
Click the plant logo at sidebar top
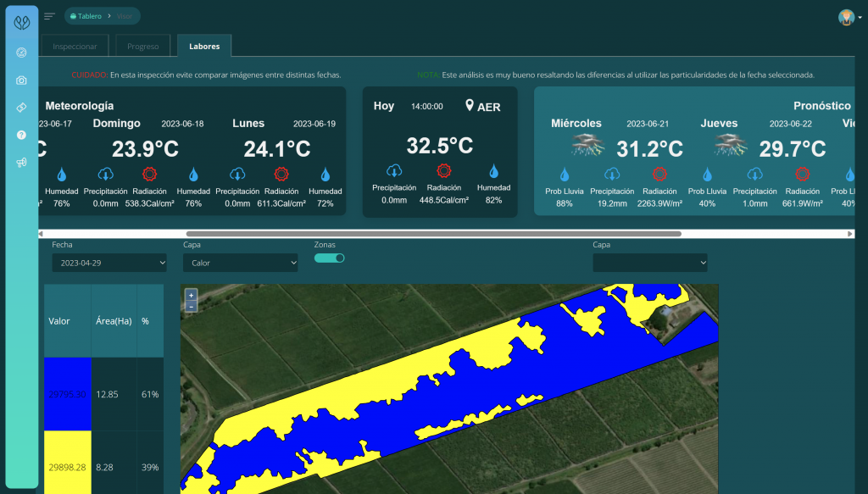(21, 23)
